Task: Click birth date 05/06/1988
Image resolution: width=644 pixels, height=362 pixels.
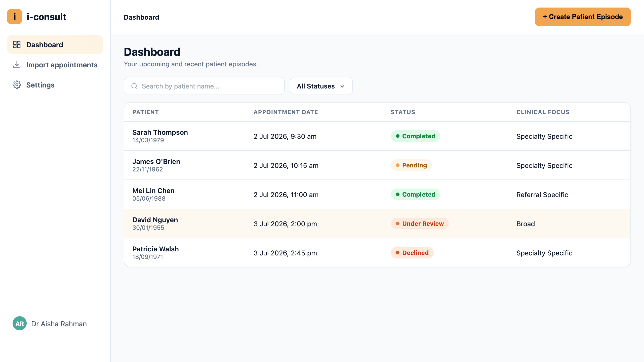Action: (x=149, y=199)
